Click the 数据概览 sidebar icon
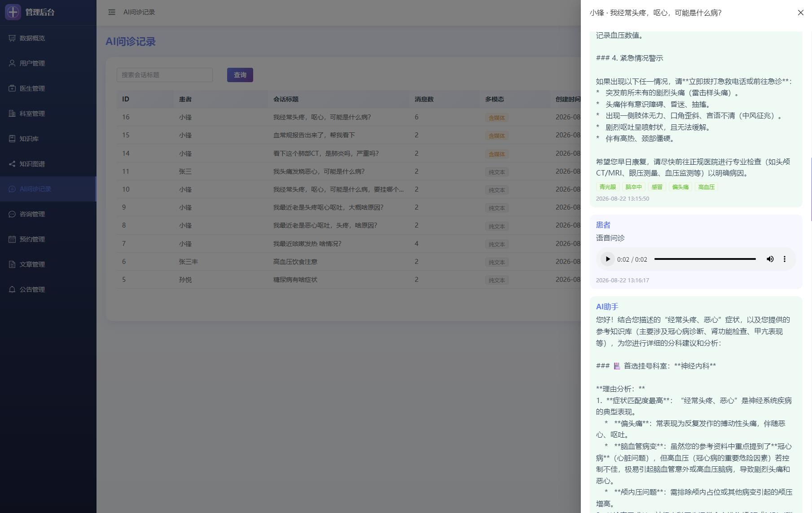 coord(12,38)
